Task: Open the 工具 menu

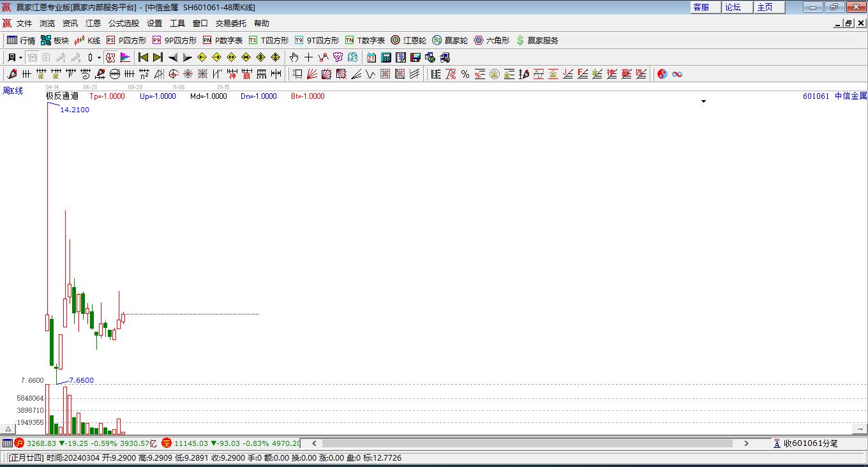Action: click(x=177, y=23)
